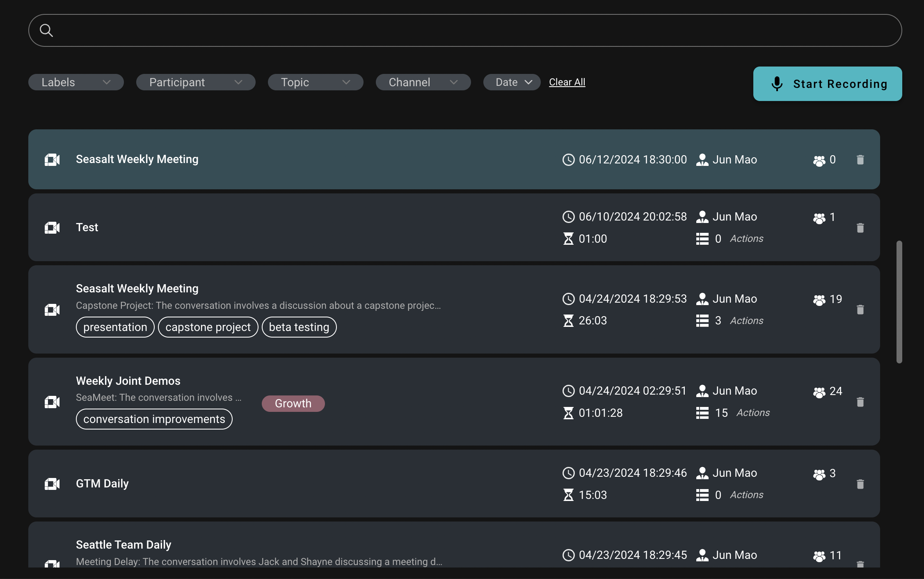Focus the meeting search field
The image size is (924, 579).
tap(465, 30)
